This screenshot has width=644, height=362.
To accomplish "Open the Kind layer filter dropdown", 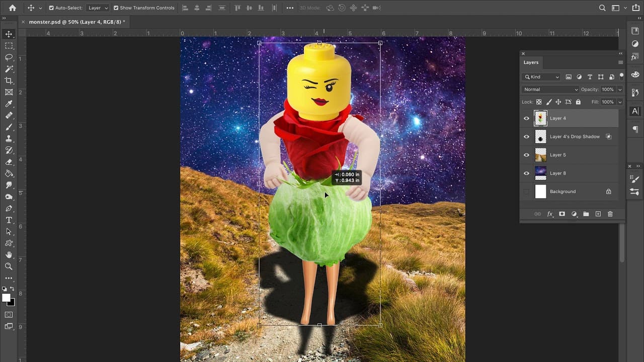I will 541,77.
